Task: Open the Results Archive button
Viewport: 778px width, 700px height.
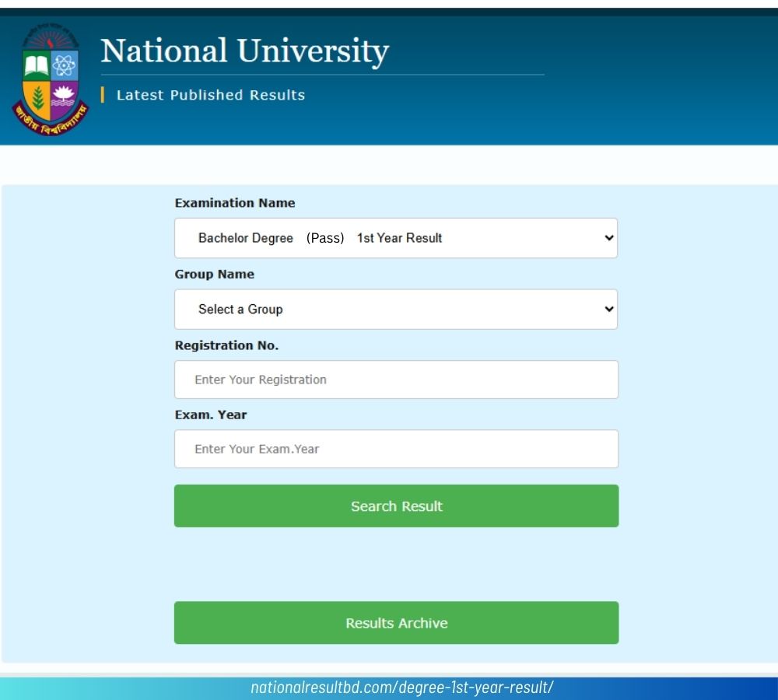Action: point(397,623)
